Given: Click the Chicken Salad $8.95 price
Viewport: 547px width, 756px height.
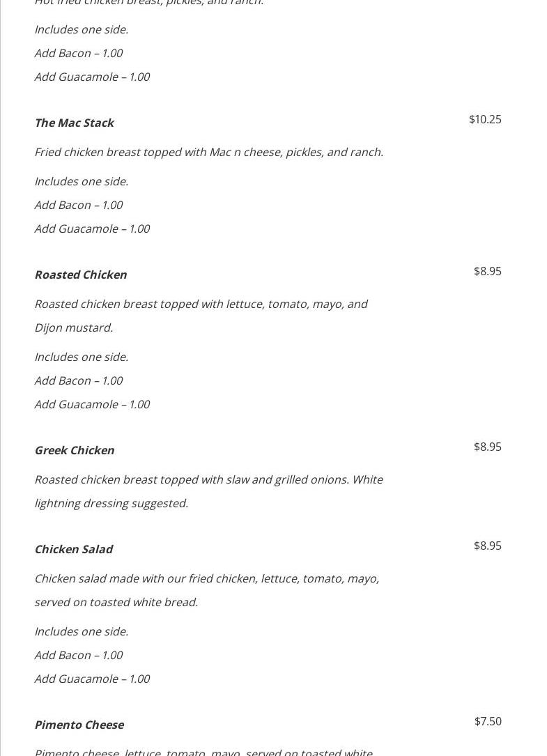Looking at the screenshot, I should coord(487,546).
